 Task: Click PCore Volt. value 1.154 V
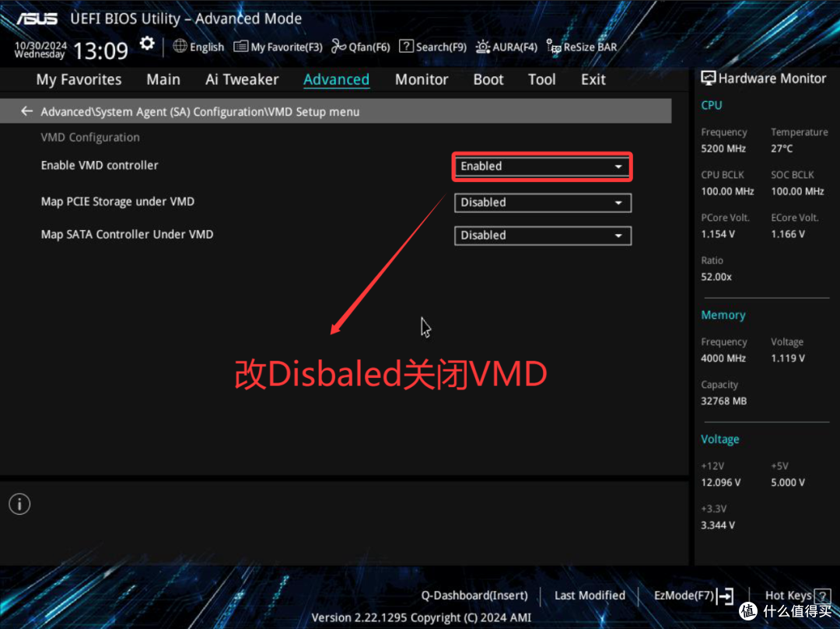point(718,235)
